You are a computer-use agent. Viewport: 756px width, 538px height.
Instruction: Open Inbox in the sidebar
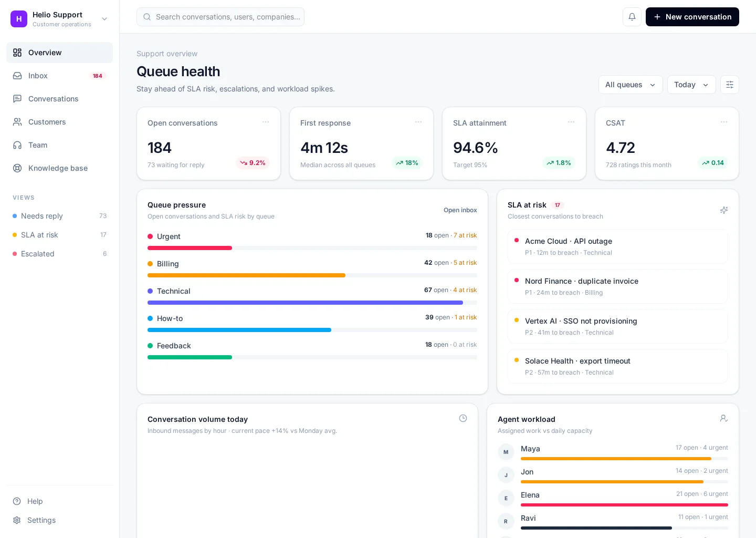[59, 76]
